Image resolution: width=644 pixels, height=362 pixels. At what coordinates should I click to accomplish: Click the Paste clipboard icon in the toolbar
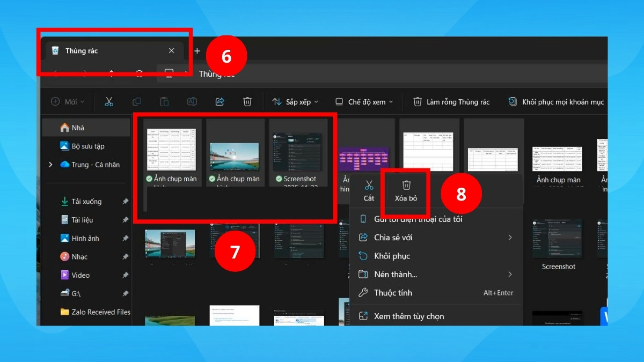pyautogui.click(x=164, y=102)
